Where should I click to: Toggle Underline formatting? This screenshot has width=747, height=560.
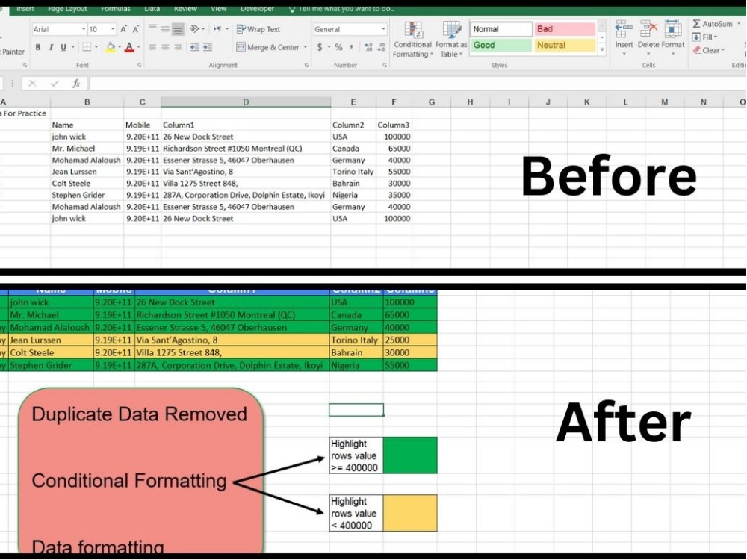point(63,47)
